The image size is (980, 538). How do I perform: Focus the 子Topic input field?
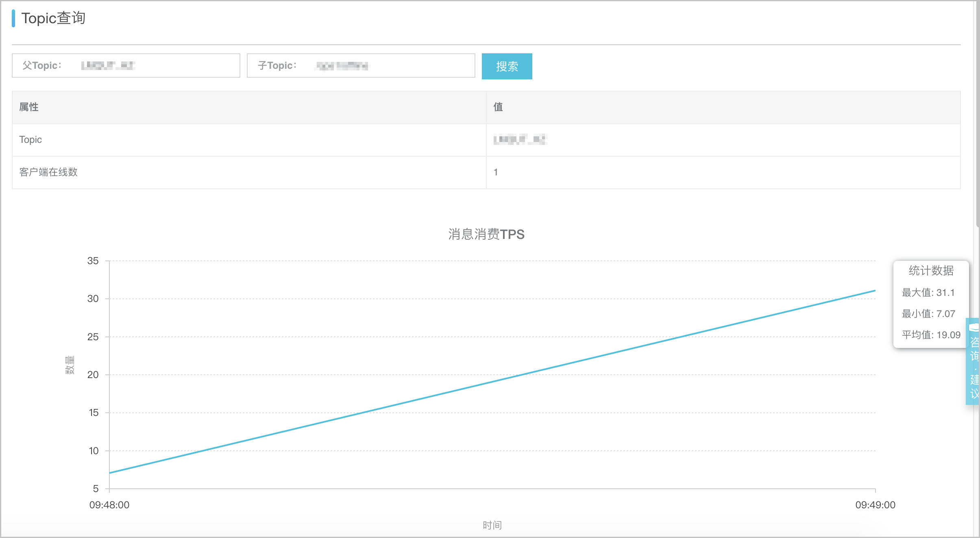click(361, 66)
